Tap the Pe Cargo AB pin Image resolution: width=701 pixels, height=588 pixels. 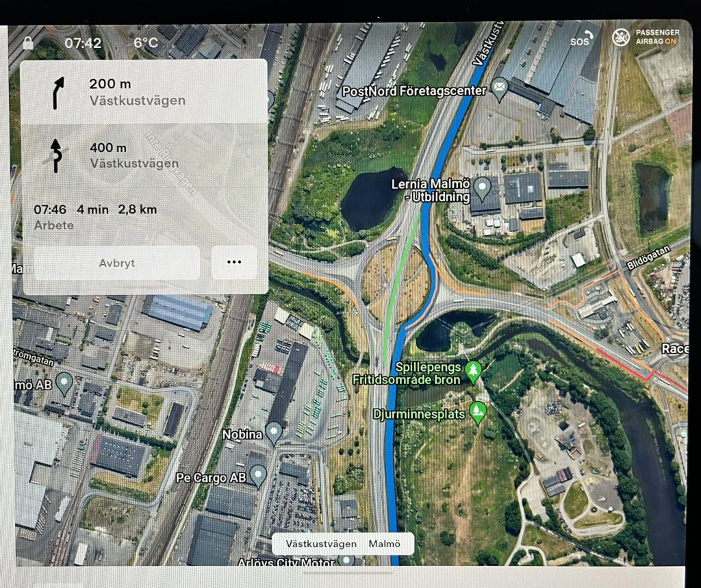(x=258, y=474)
